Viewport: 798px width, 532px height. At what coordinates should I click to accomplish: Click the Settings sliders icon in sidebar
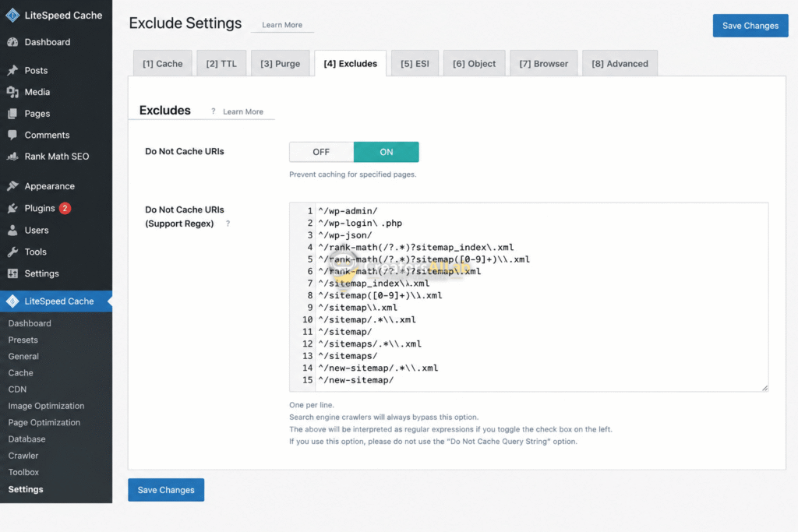click(12, 273)
